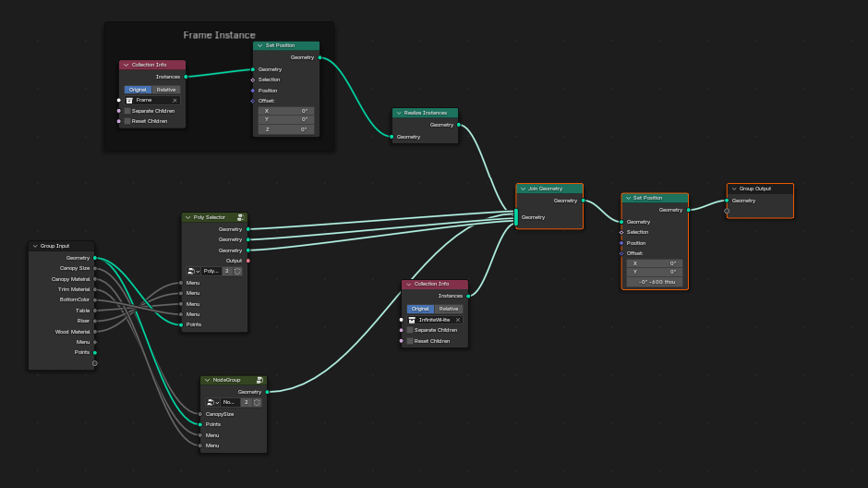Collapse the Join Geometry node
Viewport: 868px width, 488px height.
[x=524, y=189]
